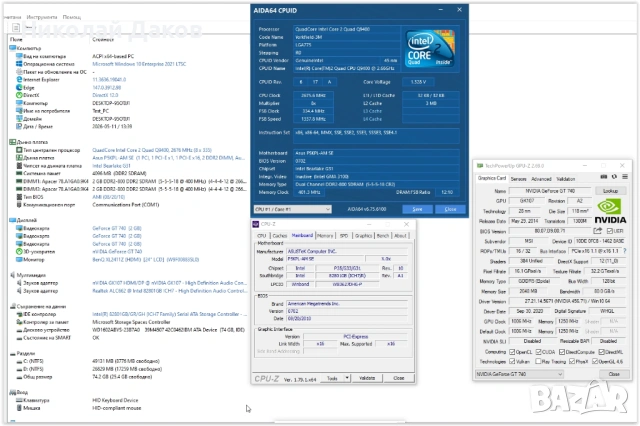Click the Internet Explorer icon in AIDA64 list
Viewport: 640px width, 426px height.
click(19, 80)
